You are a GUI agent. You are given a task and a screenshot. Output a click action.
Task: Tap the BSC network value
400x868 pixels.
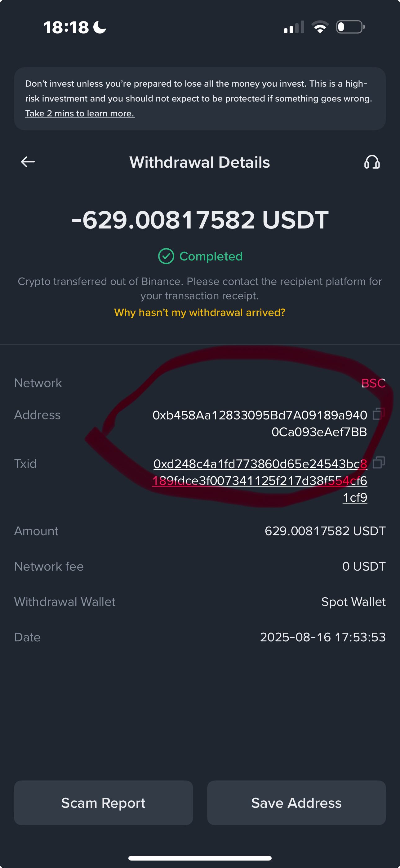pyautogui.click(x=373, y=383)
